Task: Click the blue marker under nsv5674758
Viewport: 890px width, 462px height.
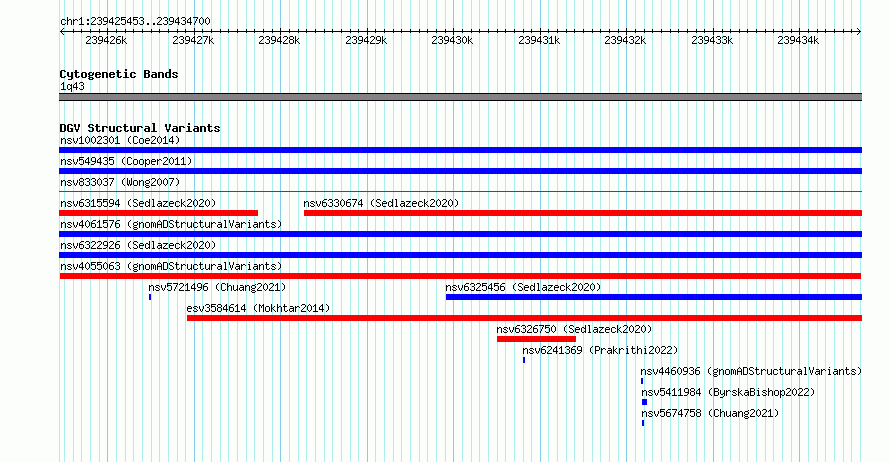Action: point(643,423)
